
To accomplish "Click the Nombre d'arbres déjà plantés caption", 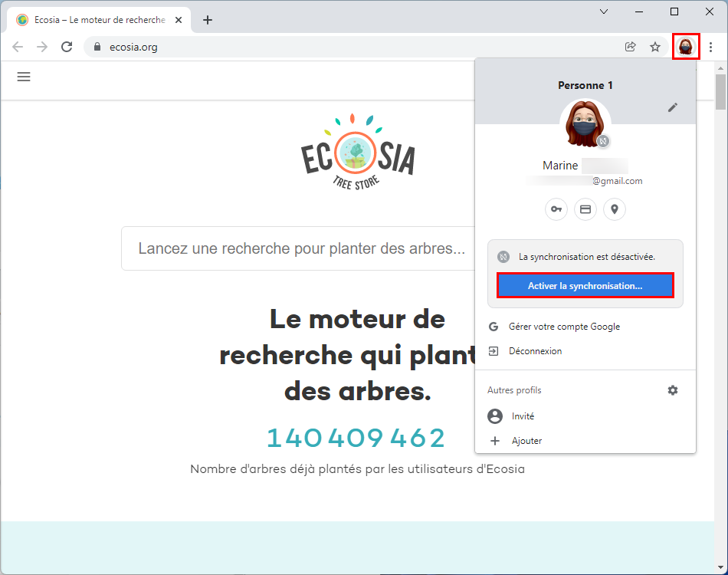I will pos(358,469).
